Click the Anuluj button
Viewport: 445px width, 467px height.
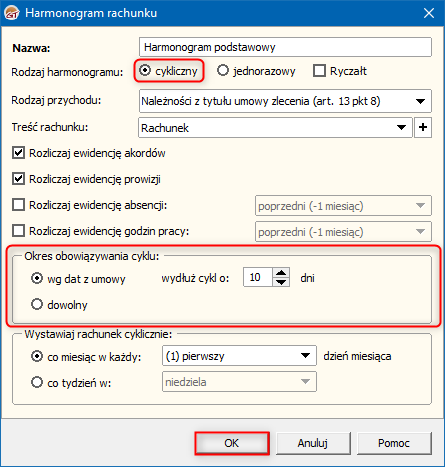pyautogui.click(x=313, y=443)
